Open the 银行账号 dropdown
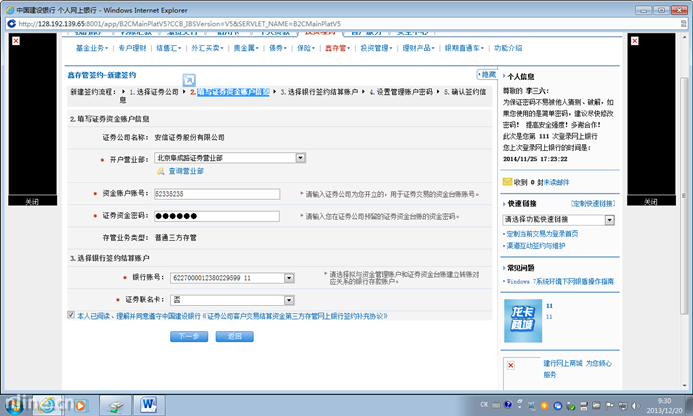This screenshot has height=416, width=693. (289, 278)
